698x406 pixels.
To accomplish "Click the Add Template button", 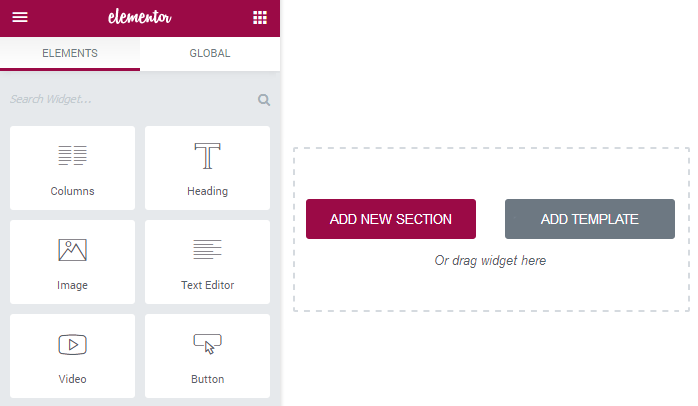I will click(x=590, y=219).
